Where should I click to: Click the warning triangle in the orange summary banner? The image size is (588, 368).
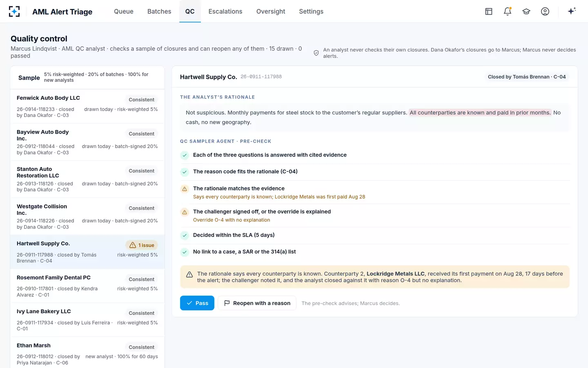(x=189, y=275)
